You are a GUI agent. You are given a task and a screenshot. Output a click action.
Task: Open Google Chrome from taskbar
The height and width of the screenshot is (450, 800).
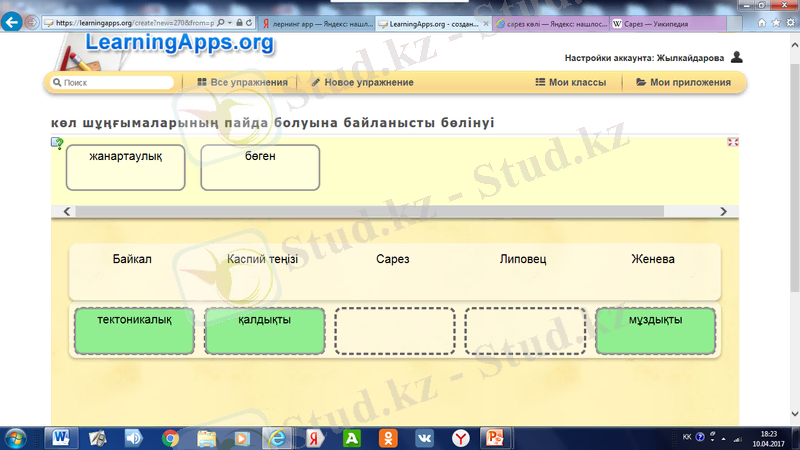pos(170,437)
